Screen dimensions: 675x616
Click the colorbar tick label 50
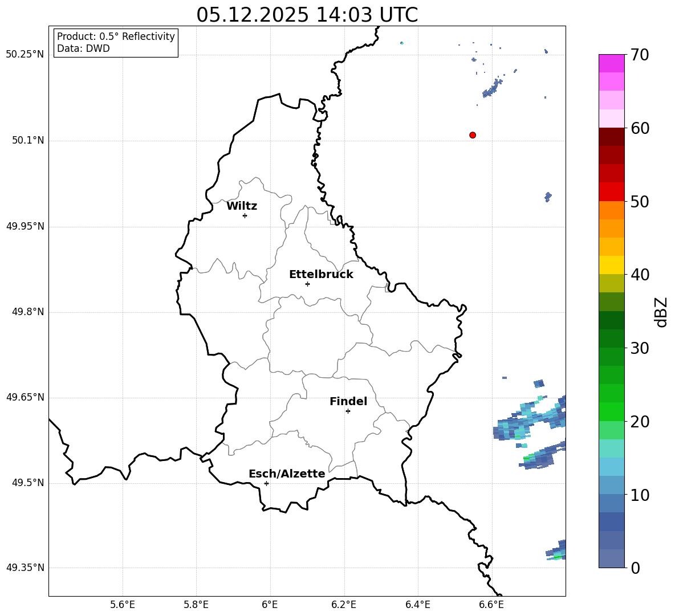coord(640,201)
